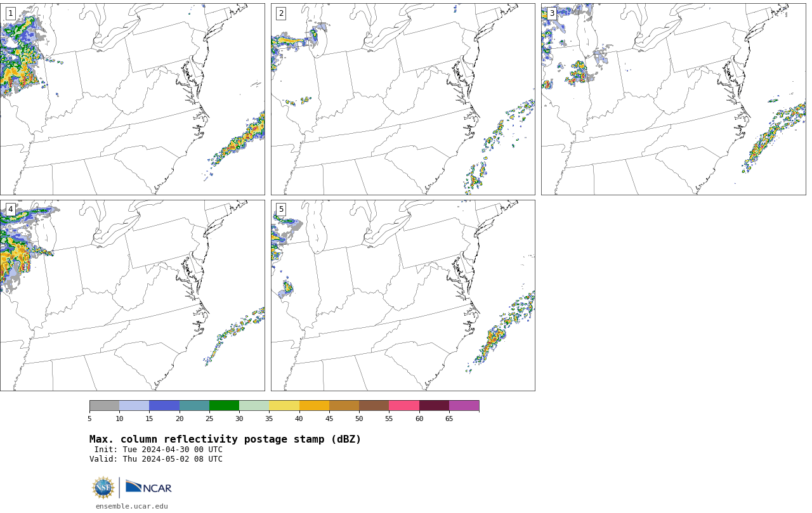Click the yellow 35-40 dBZ swatch
This screenshot has height=513, width=812.
pyautogui.click(x=284, y=406)
